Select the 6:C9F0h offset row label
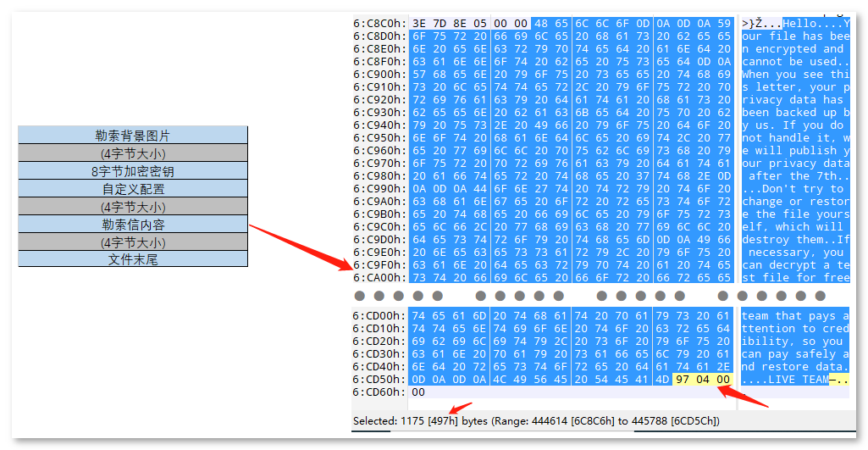Screen dimensions: 868x450 [x=378, y=265]
